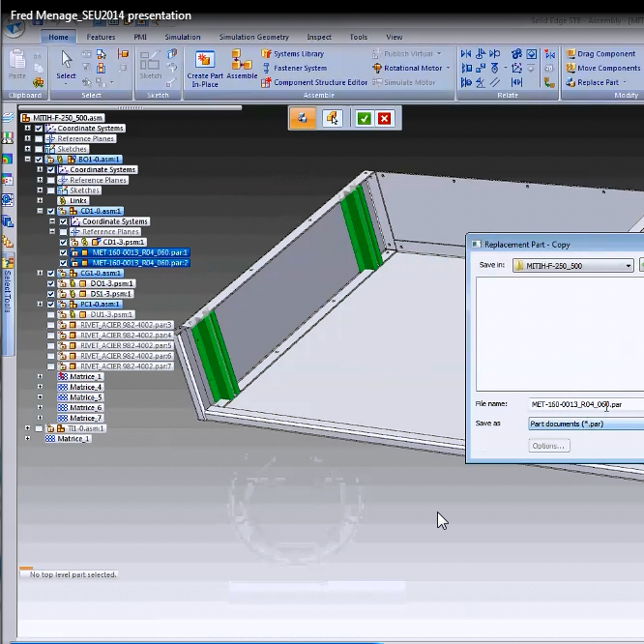
Task: Open the View ribbon tab
Action: pos(394,37)
